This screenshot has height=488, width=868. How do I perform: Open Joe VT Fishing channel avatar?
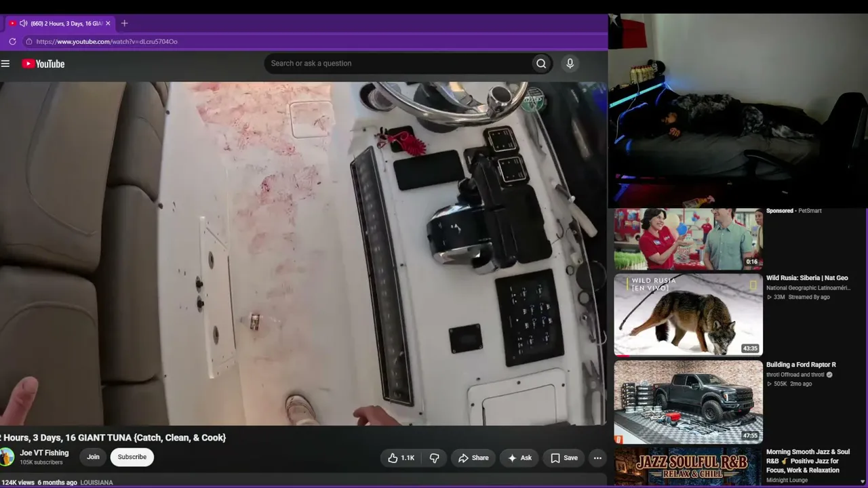[x=6, y=457]
